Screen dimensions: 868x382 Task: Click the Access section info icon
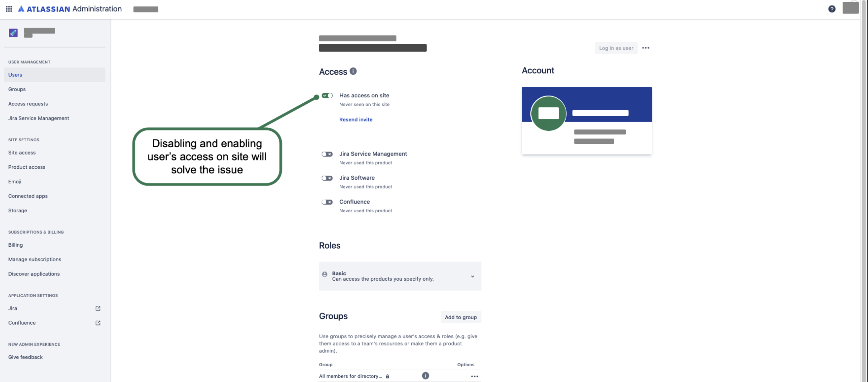353,71
